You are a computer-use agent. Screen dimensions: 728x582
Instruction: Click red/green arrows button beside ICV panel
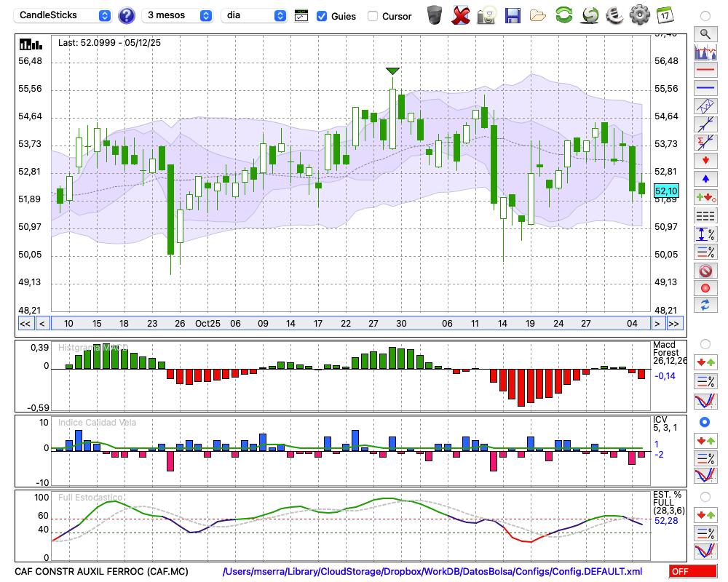(705, 440)
